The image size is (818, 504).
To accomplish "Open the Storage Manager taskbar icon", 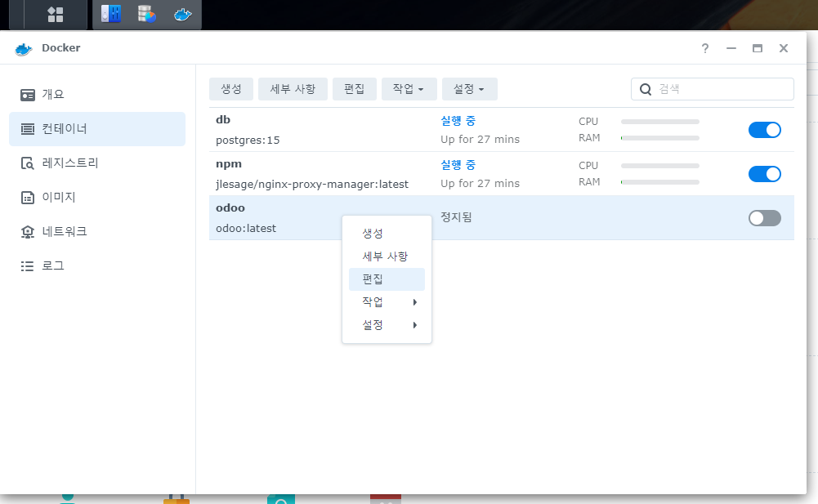I will (146, 14).
